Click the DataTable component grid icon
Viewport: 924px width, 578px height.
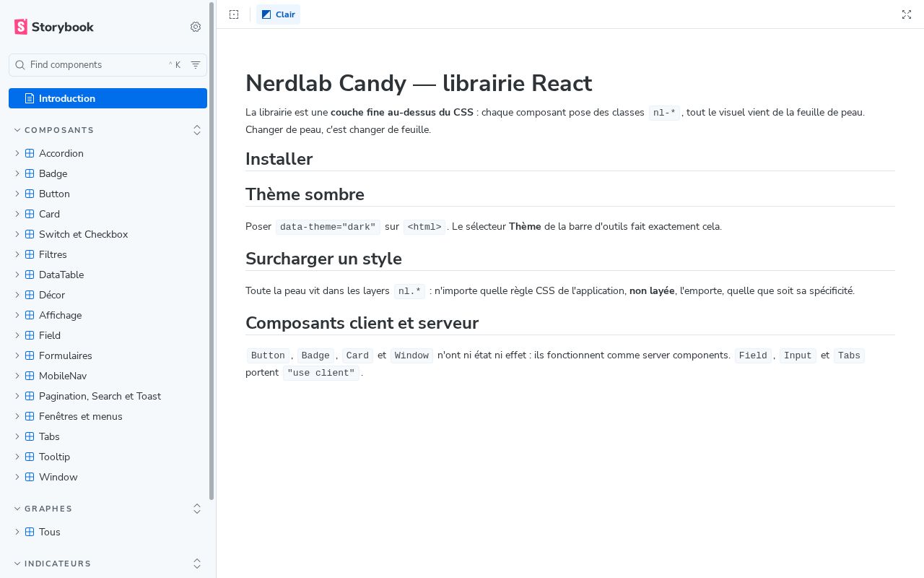(30, 275)
